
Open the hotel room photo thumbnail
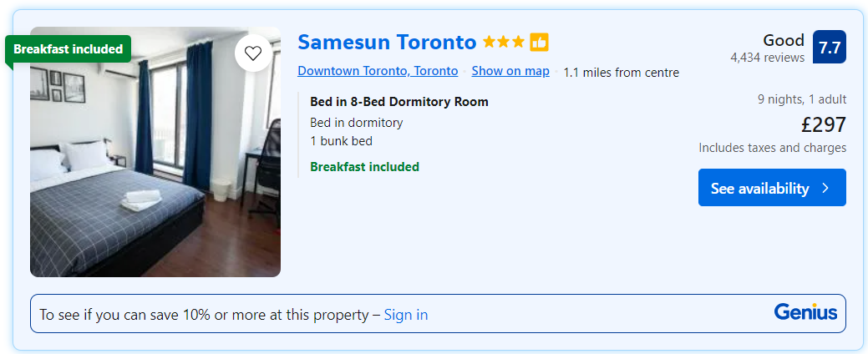(x=155, y=167)
